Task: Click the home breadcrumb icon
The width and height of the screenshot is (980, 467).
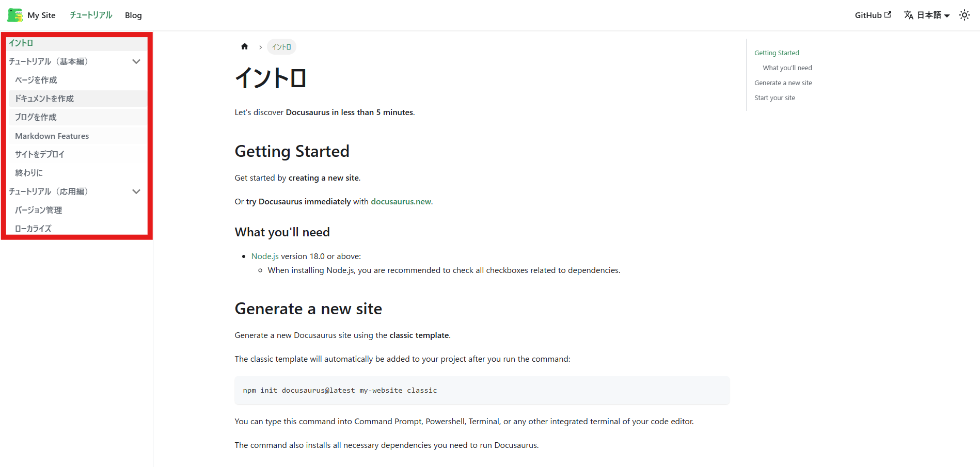Action: [x=245, y=46]
